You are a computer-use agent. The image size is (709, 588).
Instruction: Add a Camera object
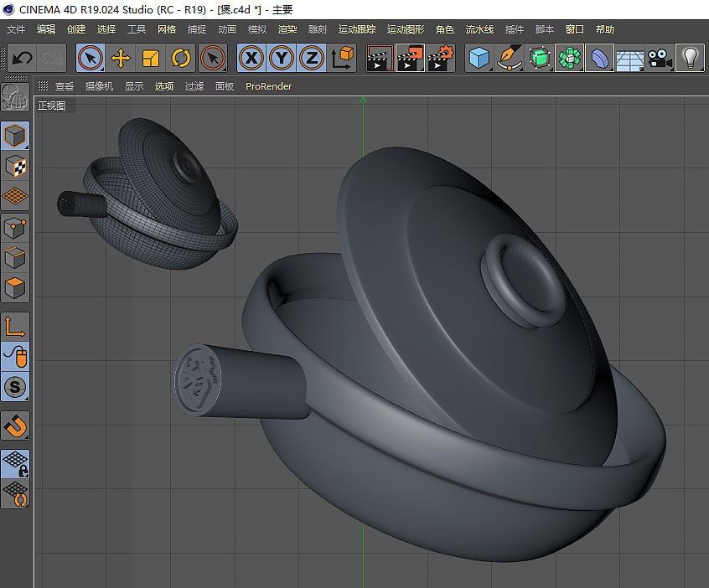click(660, 58)
